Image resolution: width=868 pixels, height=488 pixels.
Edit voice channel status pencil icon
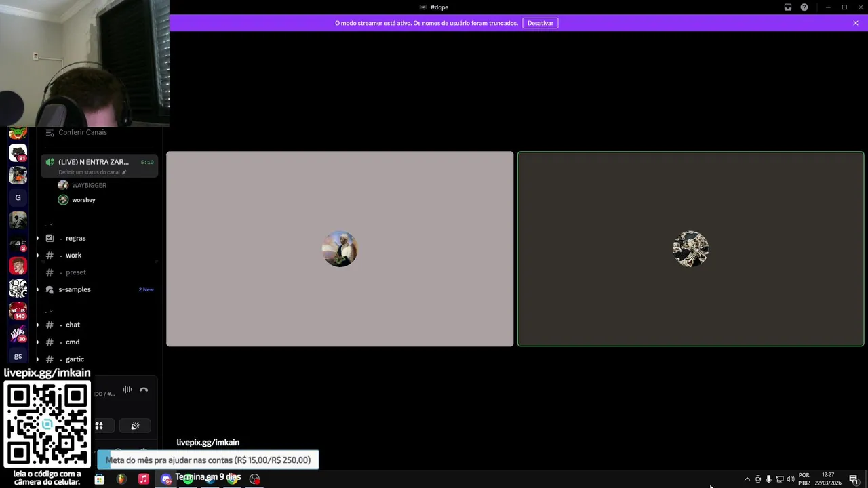124,172
